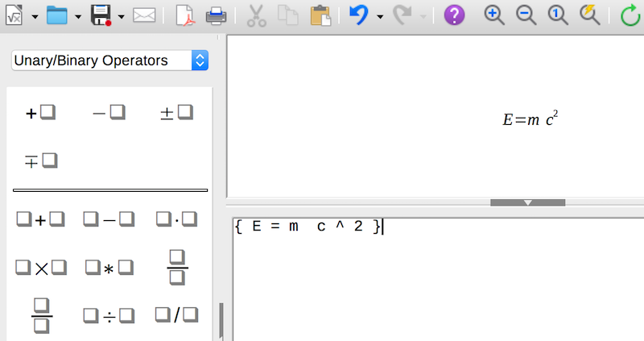Insert the division sign operator
The image size is (644, 341).
click(x=109, y=316)
